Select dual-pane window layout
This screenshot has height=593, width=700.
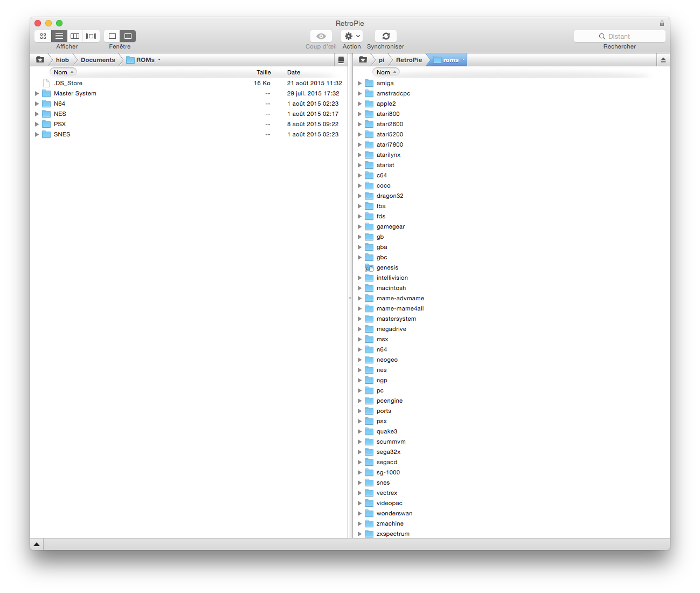click(x=128, y=36)
